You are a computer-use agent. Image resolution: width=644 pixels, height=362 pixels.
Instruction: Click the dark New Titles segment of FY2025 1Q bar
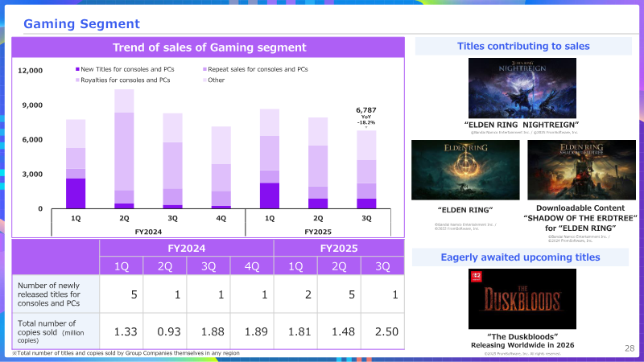270,195
